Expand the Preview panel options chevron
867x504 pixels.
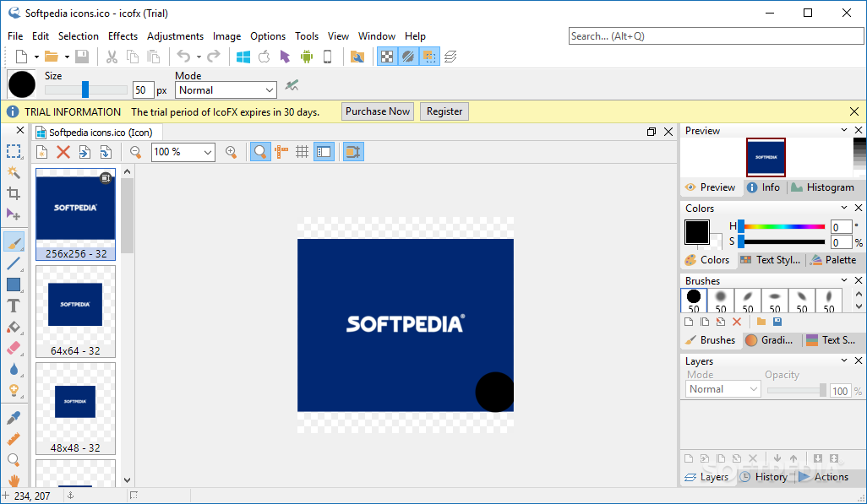point(844,130)
